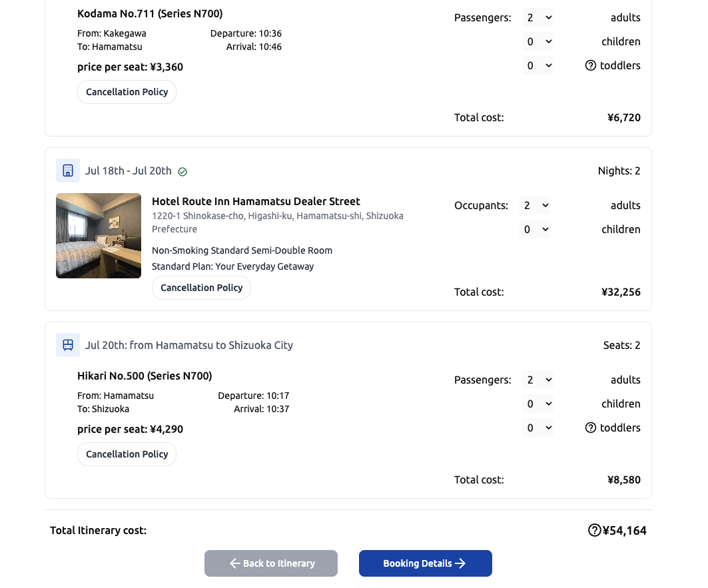
Task: Open Hikari children passengers dropdown
Action: click(x=538, y=404)
